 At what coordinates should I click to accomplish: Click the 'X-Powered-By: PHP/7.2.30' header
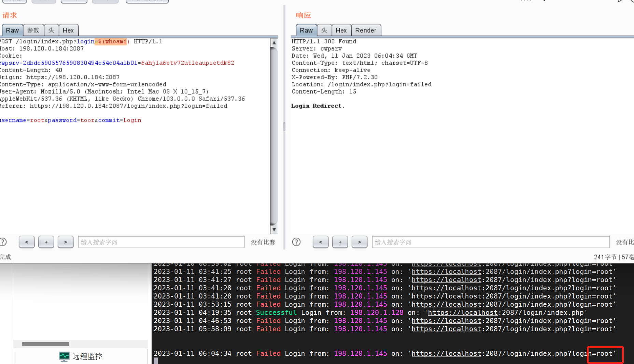(x=335, y=77)
